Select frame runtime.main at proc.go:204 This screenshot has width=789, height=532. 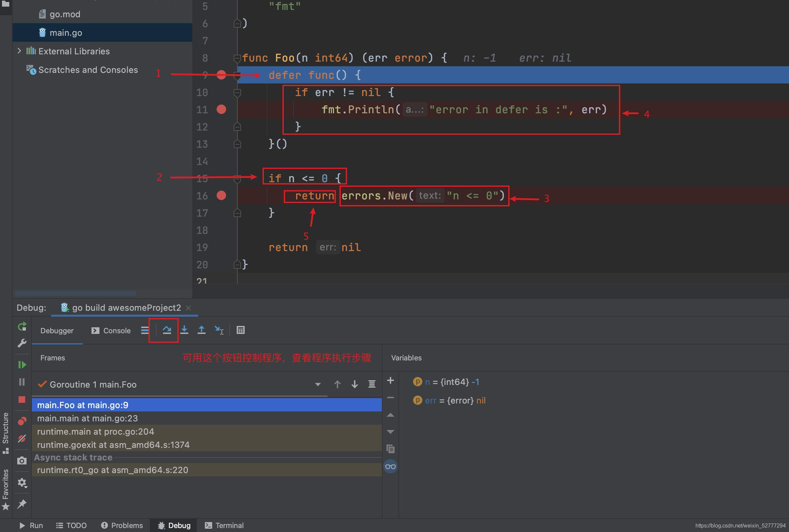tap(207, 431)
